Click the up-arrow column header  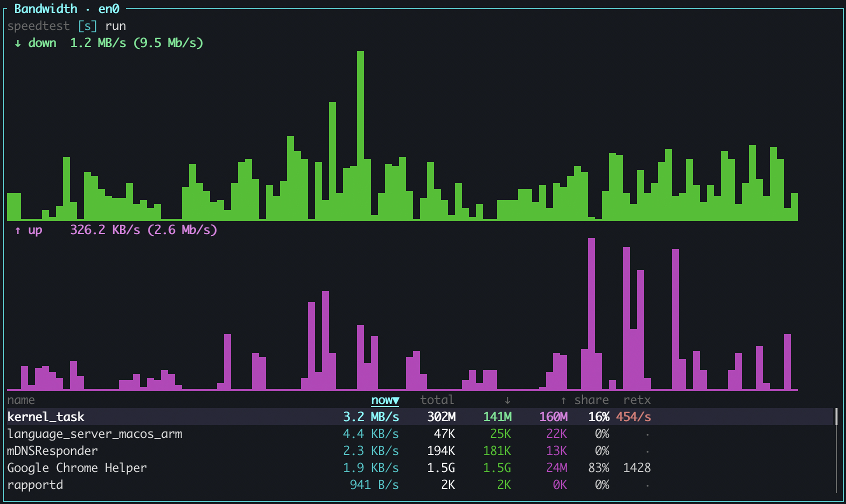[x=563, y=400]
